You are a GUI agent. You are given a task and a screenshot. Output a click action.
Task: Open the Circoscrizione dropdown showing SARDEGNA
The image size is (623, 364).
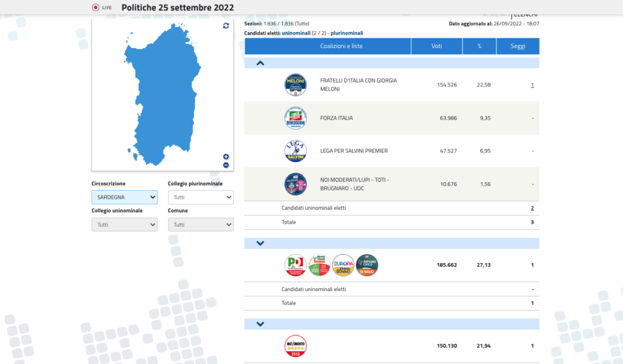124,197
